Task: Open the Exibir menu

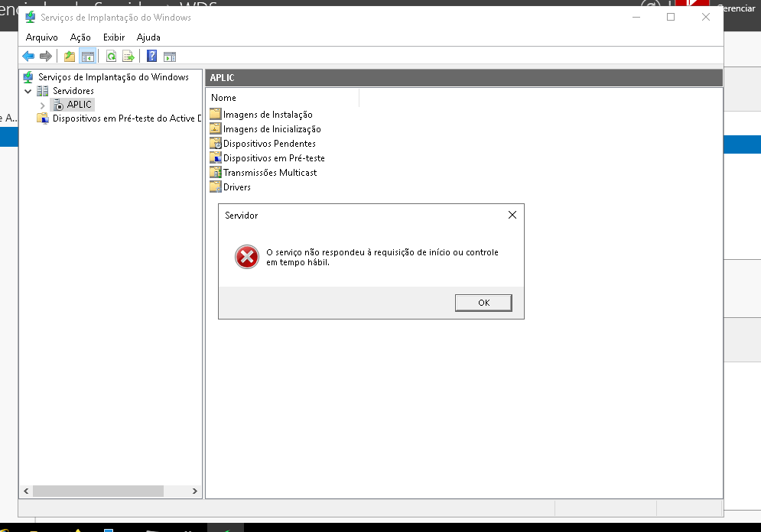Action: [113, 37]
